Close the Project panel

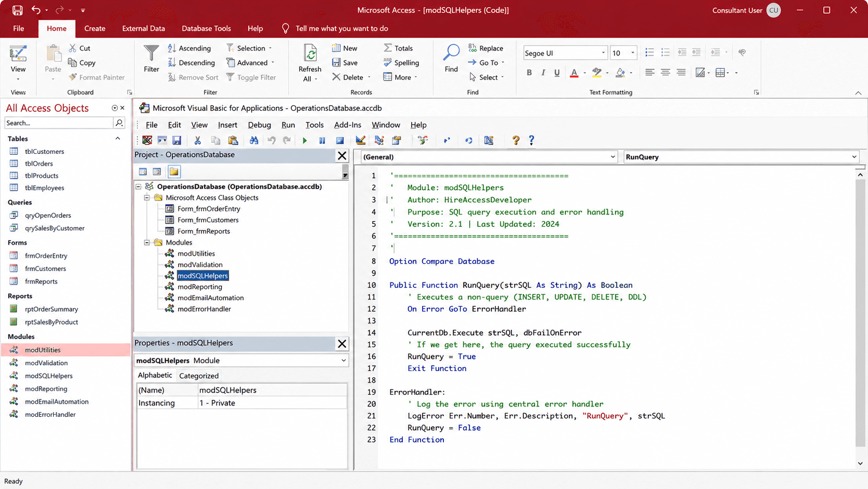coord(342,155)
